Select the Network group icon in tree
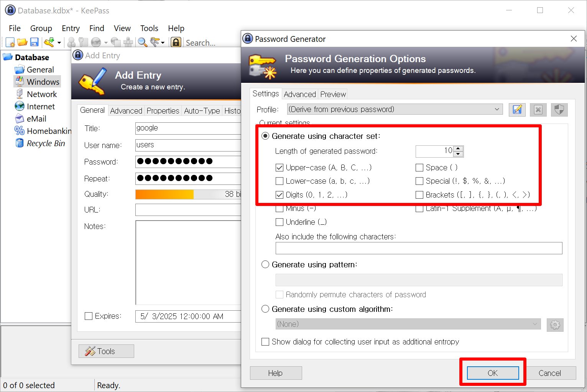 point(20,94)
